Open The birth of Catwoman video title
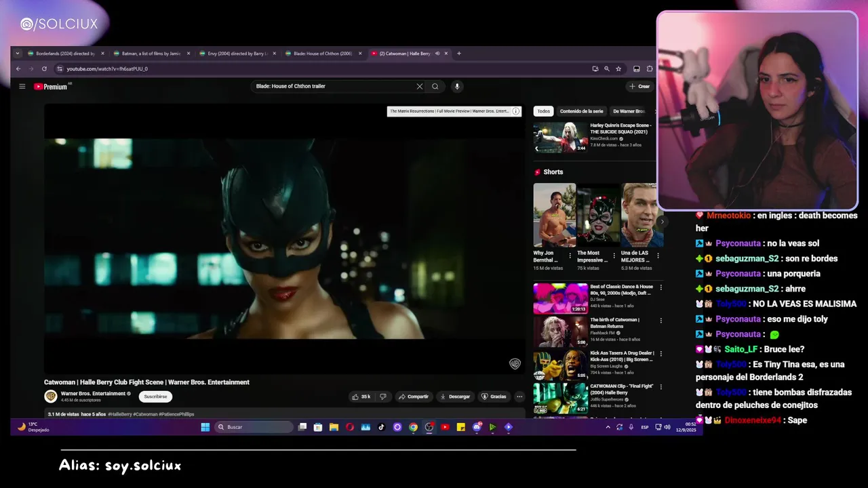Image resolution: width=868 pixels, height=488 pixels. click(x=614, y=323)
